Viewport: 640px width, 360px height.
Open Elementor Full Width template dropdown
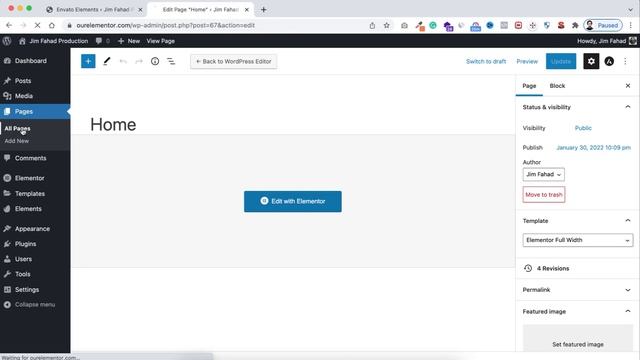click(578, 240)
